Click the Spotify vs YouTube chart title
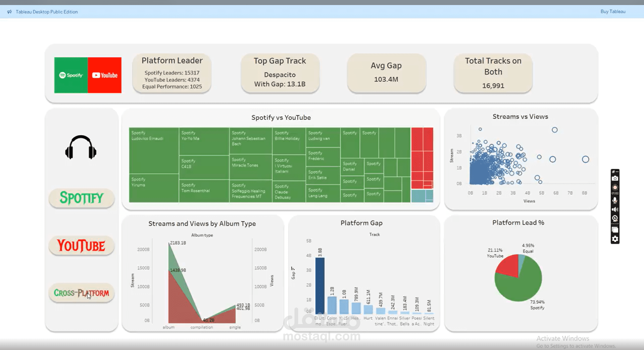This screenshot has height=350, width=644. [281, 118]
